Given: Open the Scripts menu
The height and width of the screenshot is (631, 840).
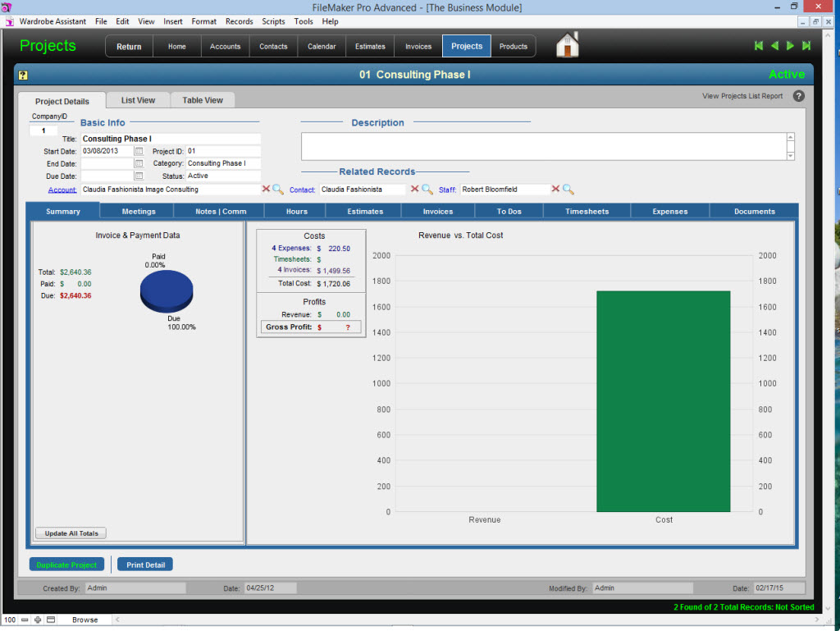Looking at the screenshot, I should click(x=273, y=21).
